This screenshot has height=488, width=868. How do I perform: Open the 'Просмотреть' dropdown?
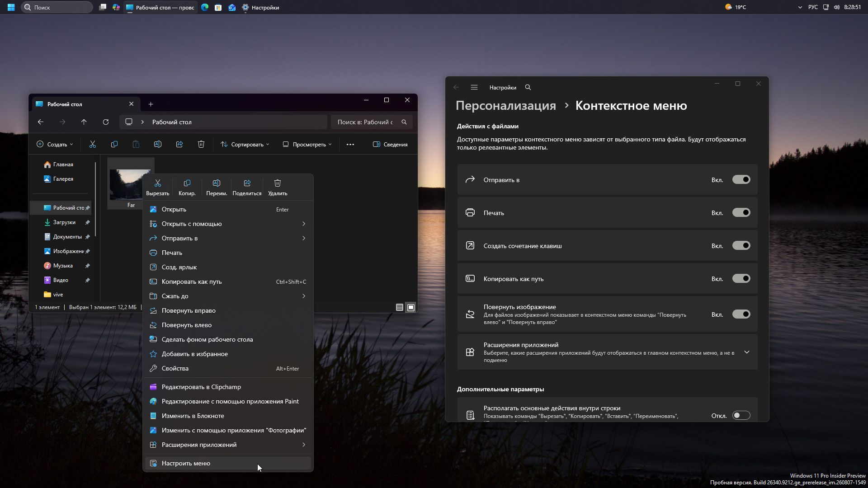click(307, 144)
